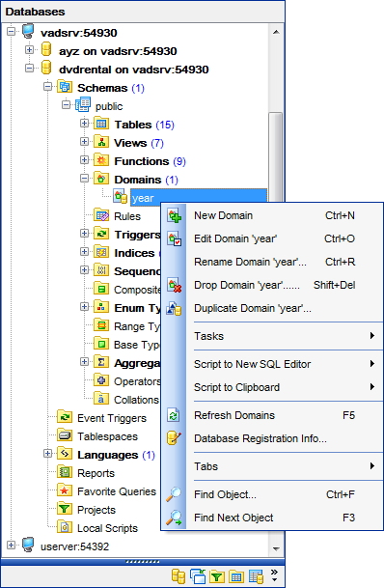The height and width of the screenshot is (588, 384).
Task: Click the bottom toolbar overflow chevron
Action: (275, 575)
